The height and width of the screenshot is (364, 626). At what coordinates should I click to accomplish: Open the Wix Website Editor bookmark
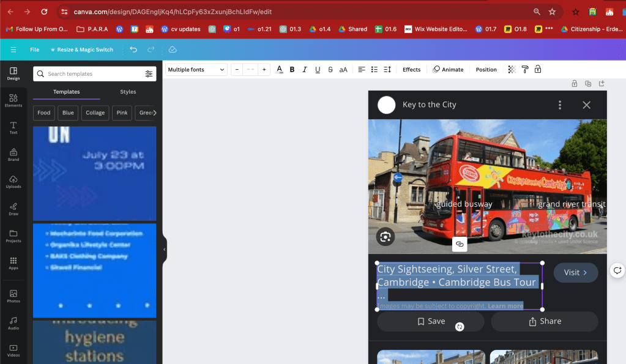pyautogui.click(x=436, y=29)
